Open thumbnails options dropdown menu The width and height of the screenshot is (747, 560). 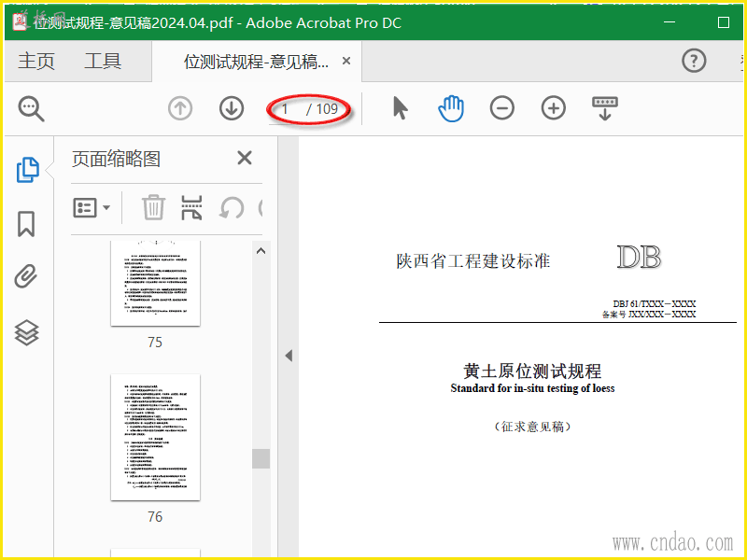tap(92, 208)
